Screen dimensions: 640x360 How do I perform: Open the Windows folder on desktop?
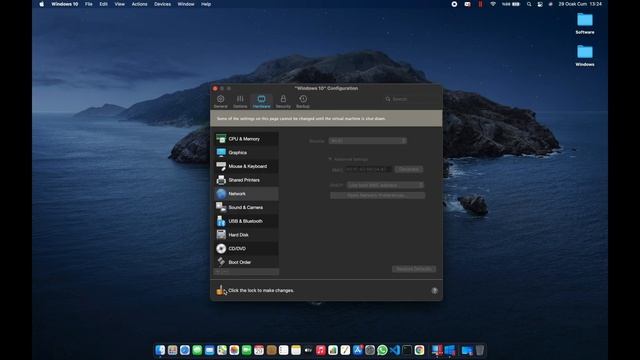(585, 56)
